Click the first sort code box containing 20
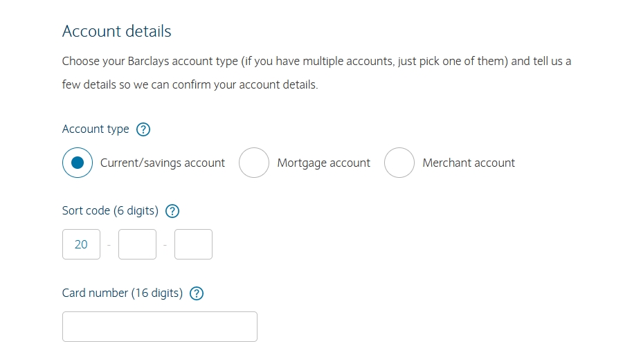The width and height of the screenshot is (641, 364). pyautogui.click(x=81, y=244)
